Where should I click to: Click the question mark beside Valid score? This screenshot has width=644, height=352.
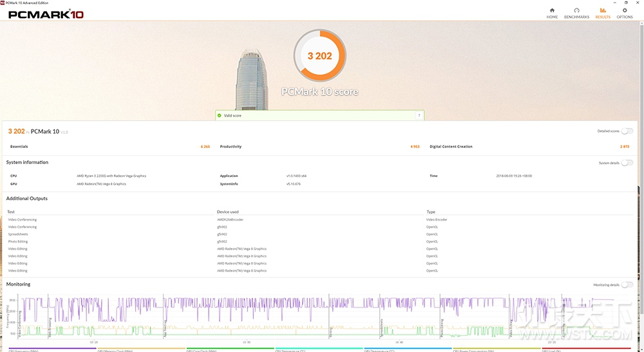pos(419,116)
